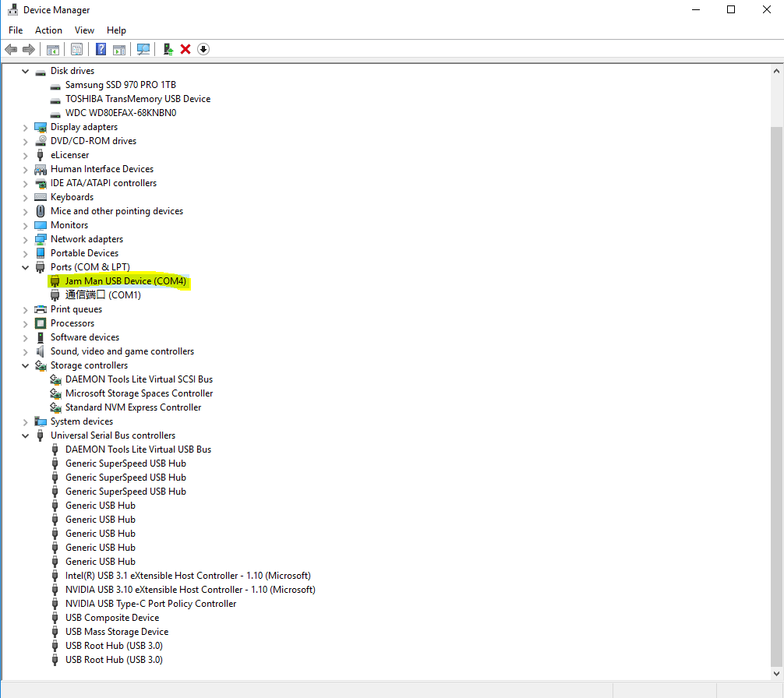Open the Action menu
The height and width of the screenshot is (698, 784).
click(48, 30)
